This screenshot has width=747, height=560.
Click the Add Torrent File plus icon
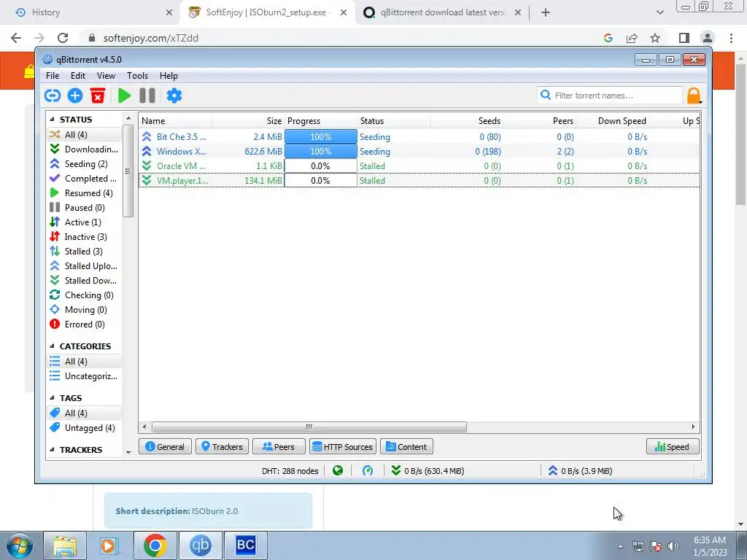point(75,96)
